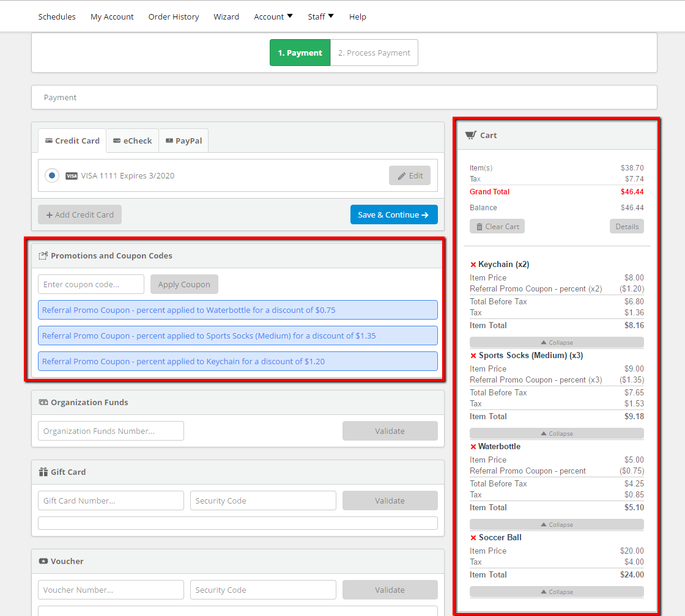
Task: Click the Voucher ticket icon
Action: pyautogui.click(x=43, y=561)
